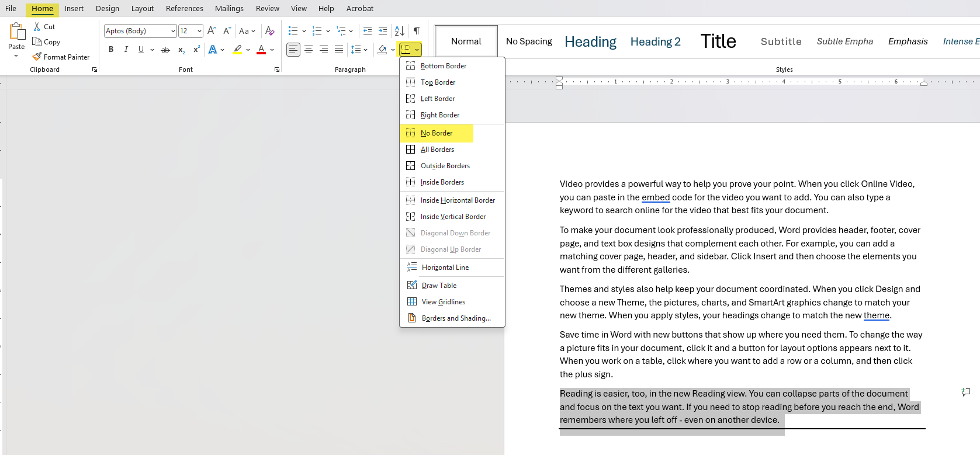This screenshot has width=980, height=455.
Task: Apply the Title style
Action: pyautogui.click(x=718, y=41)
